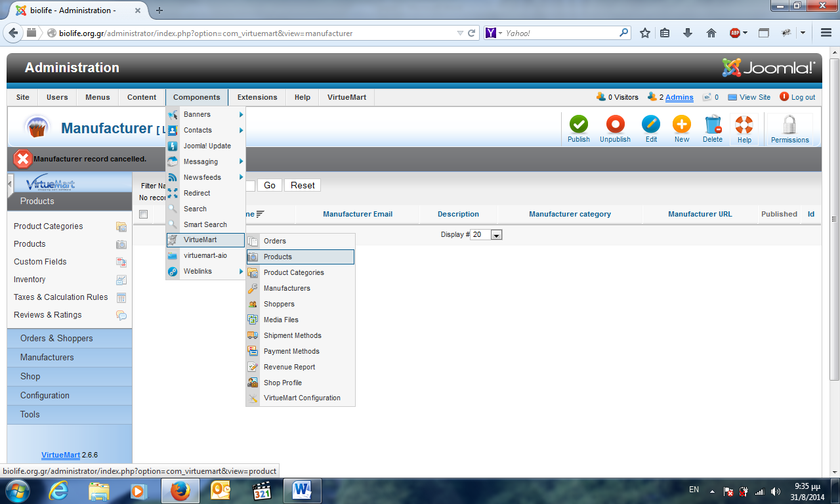The height and width of the screenshot is (504, 840).
Task: Open Firefox hamburger menu
Action: [x=826, y=33]
